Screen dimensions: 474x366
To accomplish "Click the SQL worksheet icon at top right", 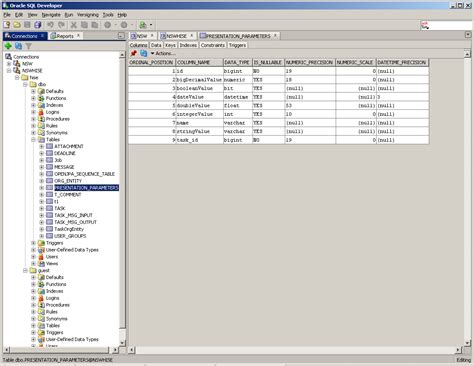I will tap(425, 25).
